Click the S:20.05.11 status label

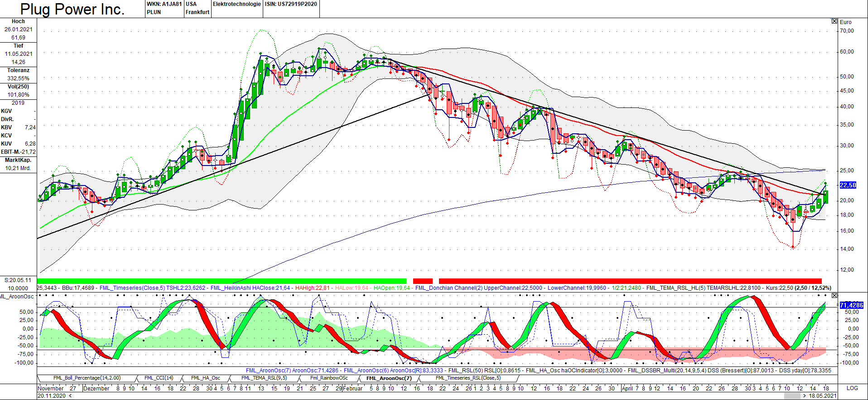coord(18,280)
